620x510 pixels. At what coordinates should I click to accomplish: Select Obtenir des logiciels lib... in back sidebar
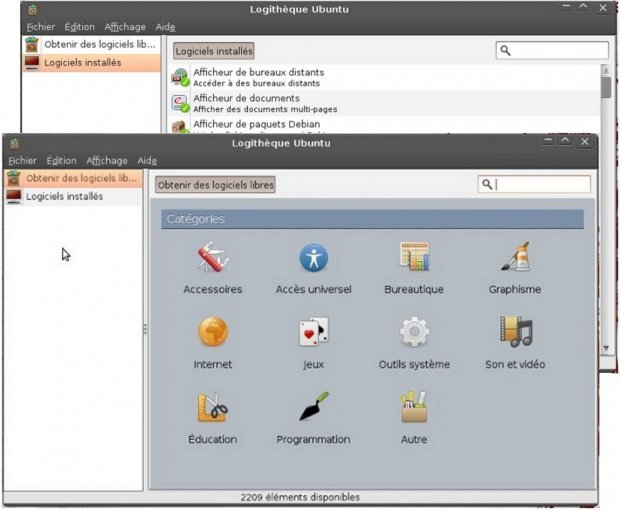91,45
